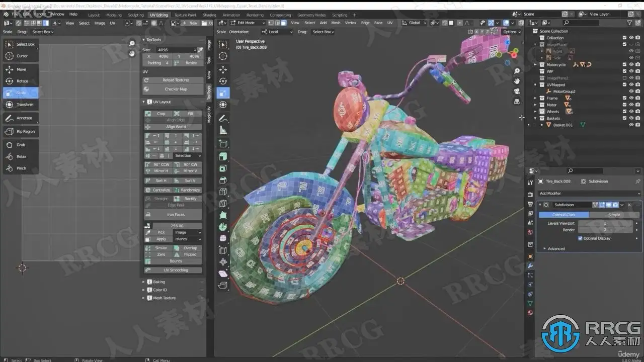Click the Checker Map button
The width and height of the screenshot is (644, 362).
173,89
